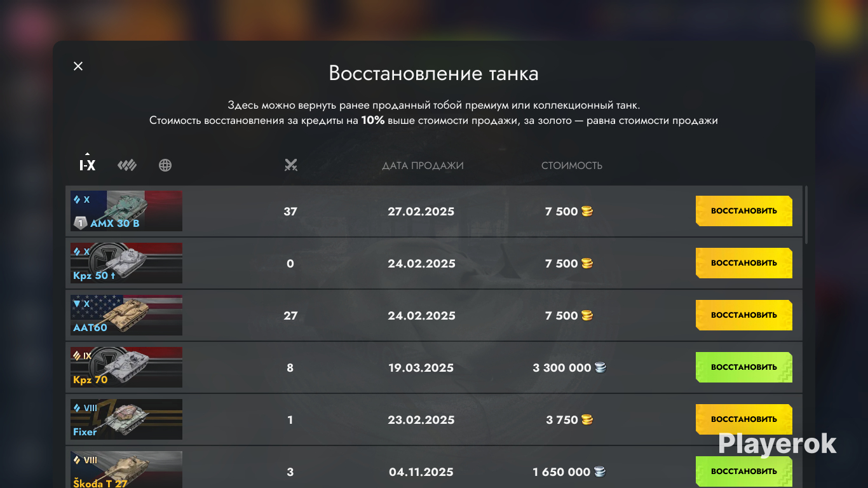868x488 pixels.
Task: Click the silver credits icon for Škoda T 27
Action: coord(599,471)
